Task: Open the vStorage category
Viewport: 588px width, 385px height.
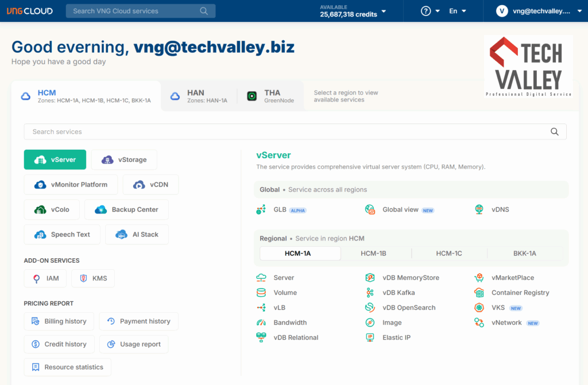Action: tap(124, 160)
